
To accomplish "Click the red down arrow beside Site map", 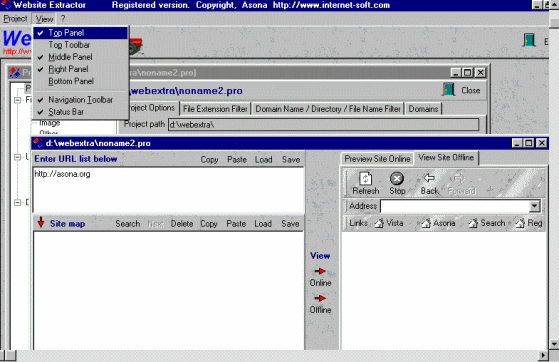I will pos(41,222).
